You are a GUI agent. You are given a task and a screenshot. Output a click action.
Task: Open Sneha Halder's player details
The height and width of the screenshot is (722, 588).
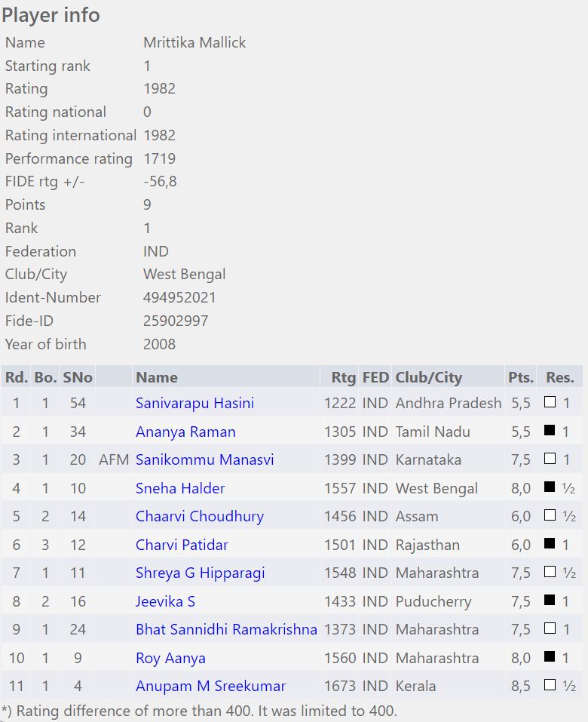click(180, 488)
